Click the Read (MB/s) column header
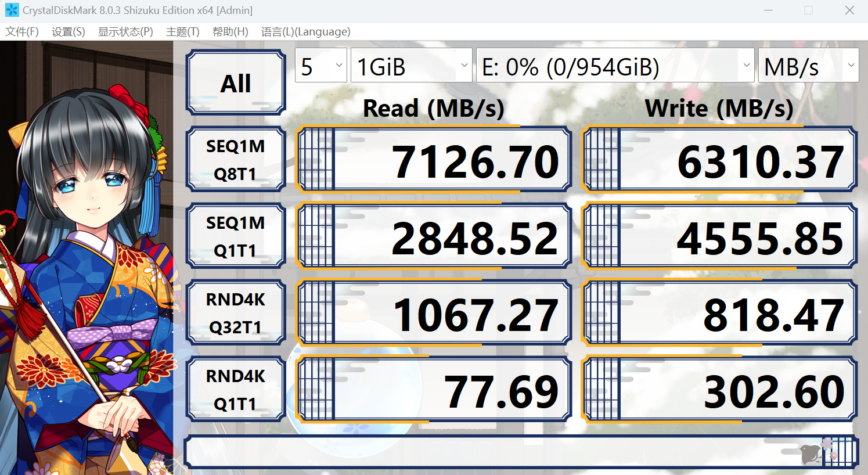 point(433,108)
